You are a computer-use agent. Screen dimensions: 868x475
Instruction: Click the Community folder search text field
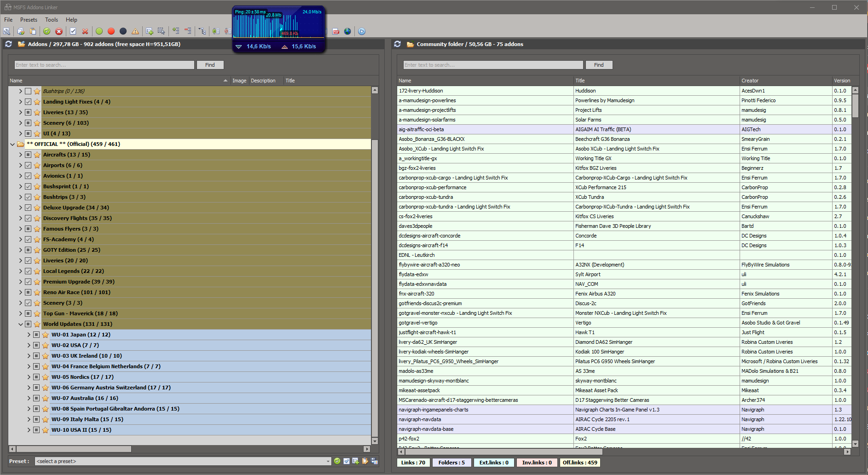492,65
